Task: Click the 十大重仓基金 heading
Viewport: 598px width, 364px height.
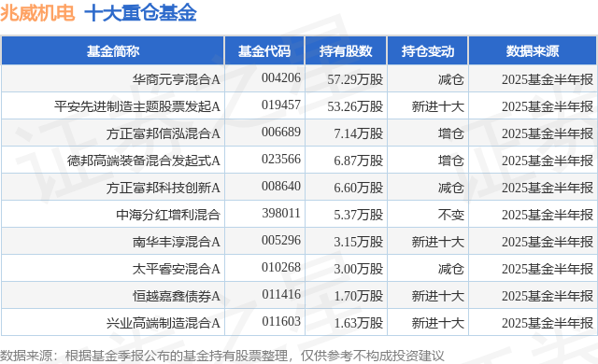Action: pos(140,13)
